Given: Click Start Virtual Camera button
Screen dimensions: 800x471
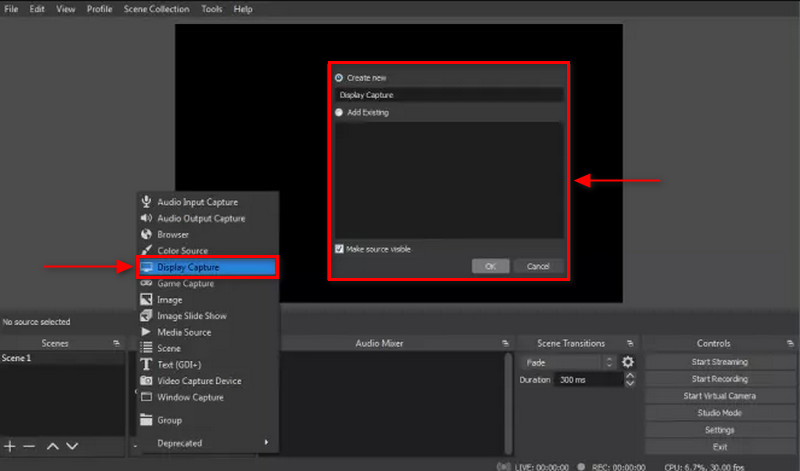Looking at the screenshot, I should (719, 395).
